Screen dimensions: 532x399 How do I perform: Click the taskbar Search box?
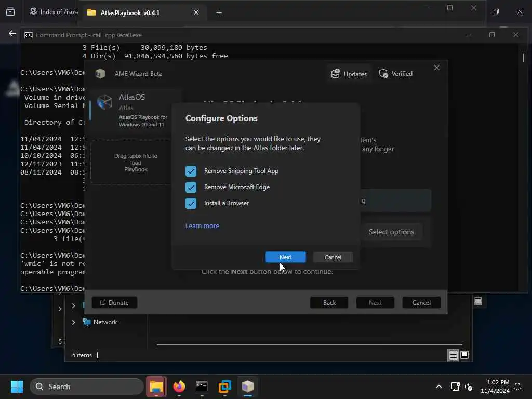coord(87,387)
